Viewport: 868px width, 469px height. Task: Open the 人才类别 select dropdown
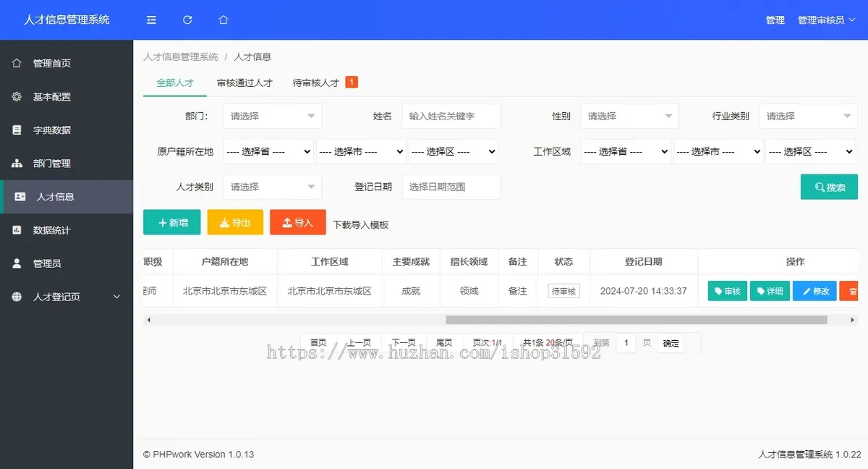tap(273, 187)
